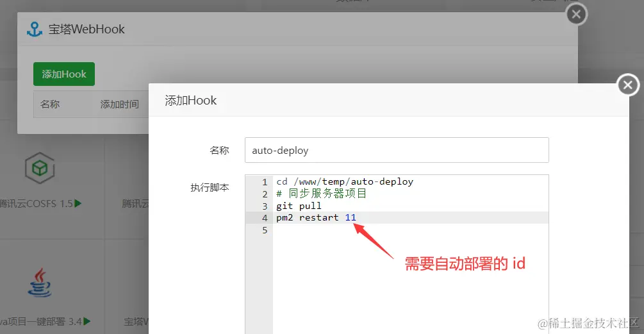Click the comment line # 同步服务器项目
The width and height of the screenshot is (644, 334).
click(321, 194)
